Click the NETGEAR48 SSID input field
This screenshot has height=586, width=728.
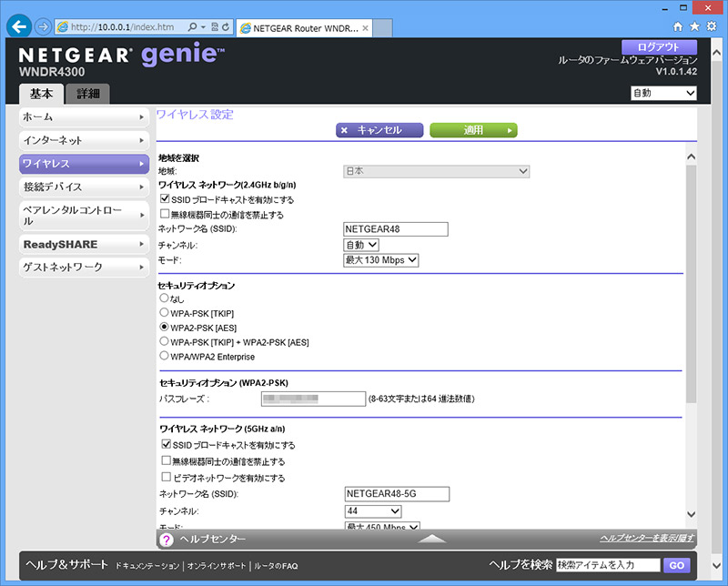pos(396,229)
